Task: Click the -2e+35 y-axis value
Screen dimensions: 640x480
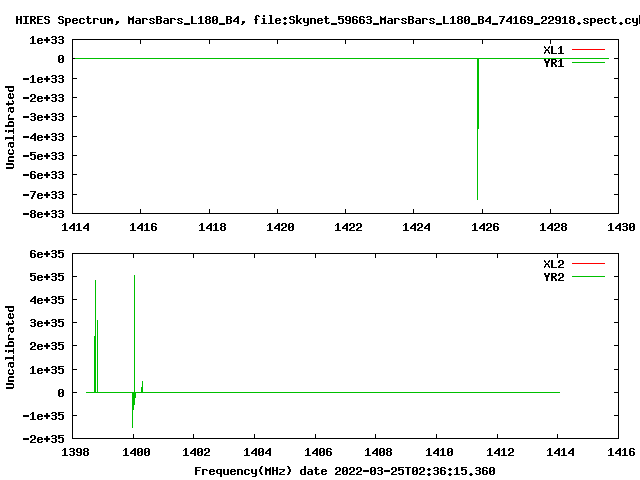Action: (43, 439)
